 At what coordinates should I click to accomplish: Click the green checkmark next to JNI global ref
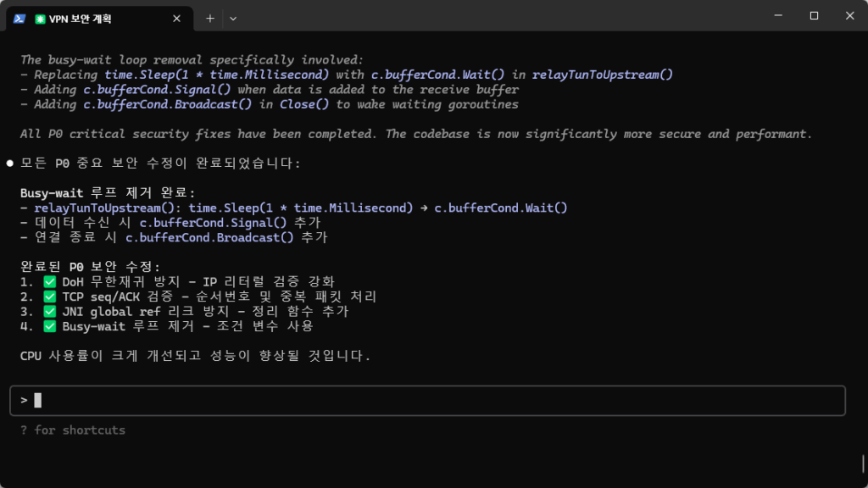pos(49,311)
